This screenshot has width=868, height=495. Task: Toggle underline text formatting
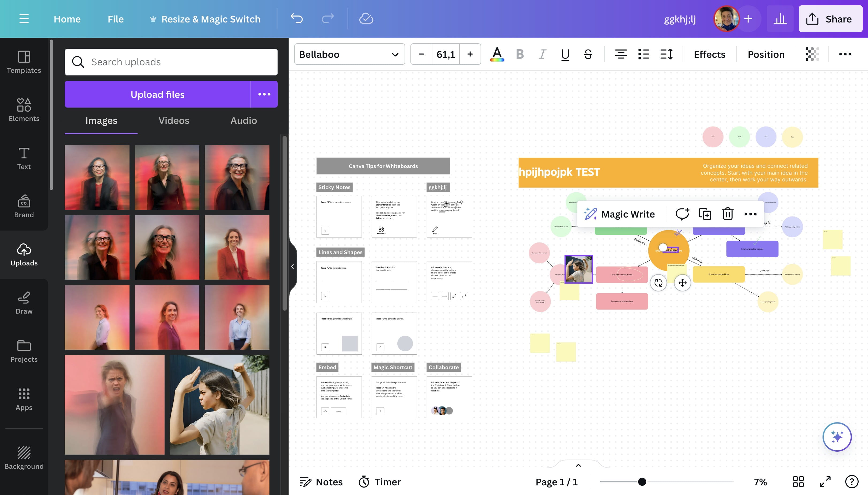565,54
